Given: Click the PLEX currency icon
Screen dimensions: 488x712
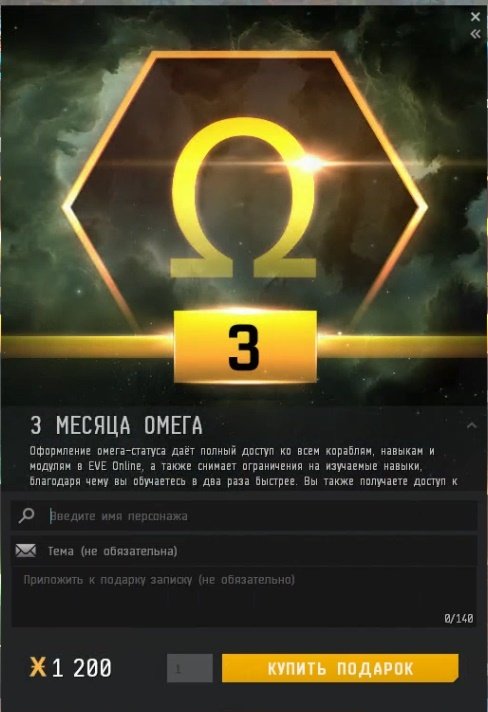Looking at the screenshot, I should [38, 668].
